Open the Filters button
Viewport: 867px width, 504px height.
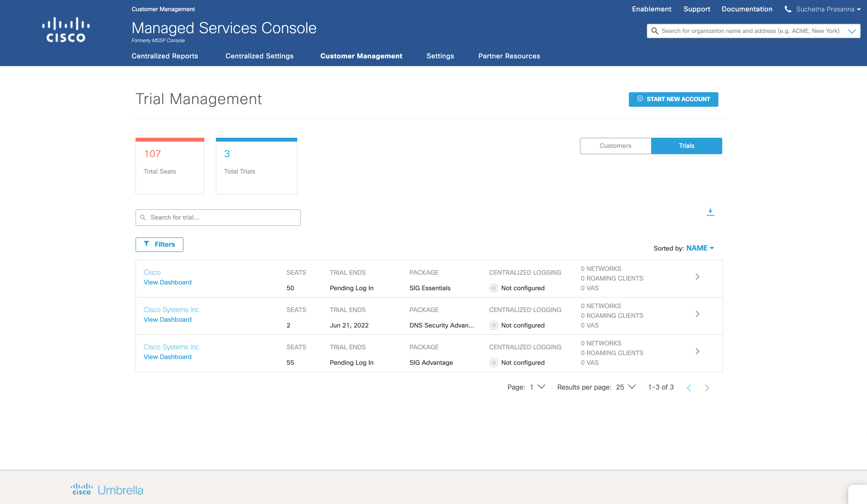(159, 244)
